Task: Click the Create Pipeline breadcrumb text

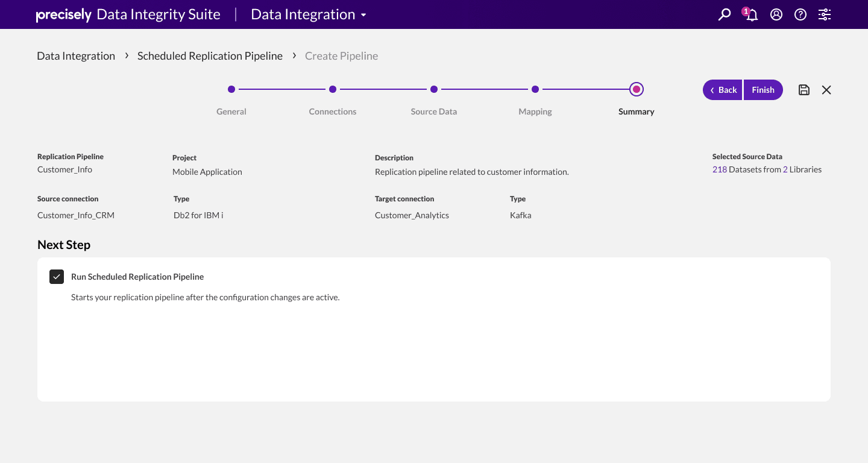Action: 342,56
